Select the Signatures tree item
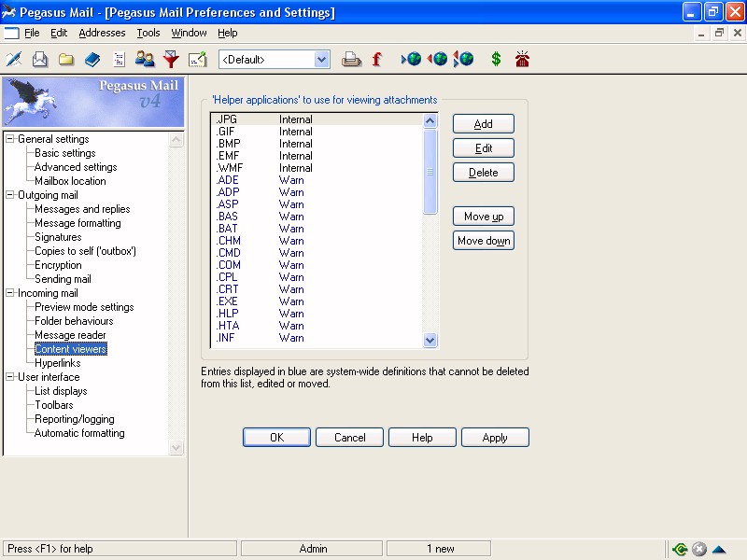747x560 pixels. pyautogui.click(x=58, y=237)
